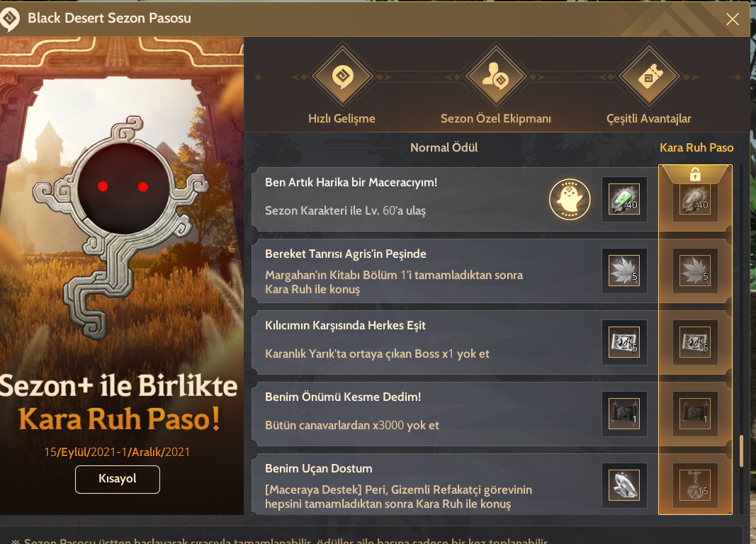Select the Kara Ruh Paso column header

click(x=696, y=147)
